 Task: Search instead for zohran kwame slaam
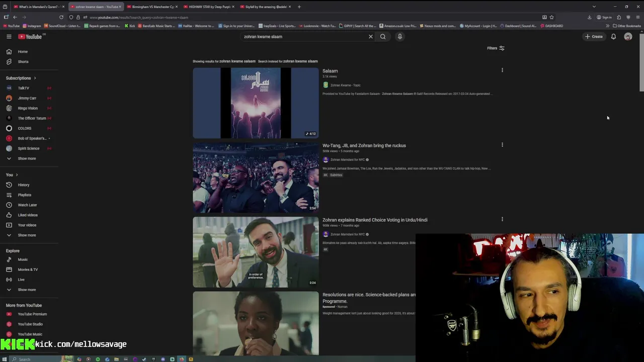[300, 61]
